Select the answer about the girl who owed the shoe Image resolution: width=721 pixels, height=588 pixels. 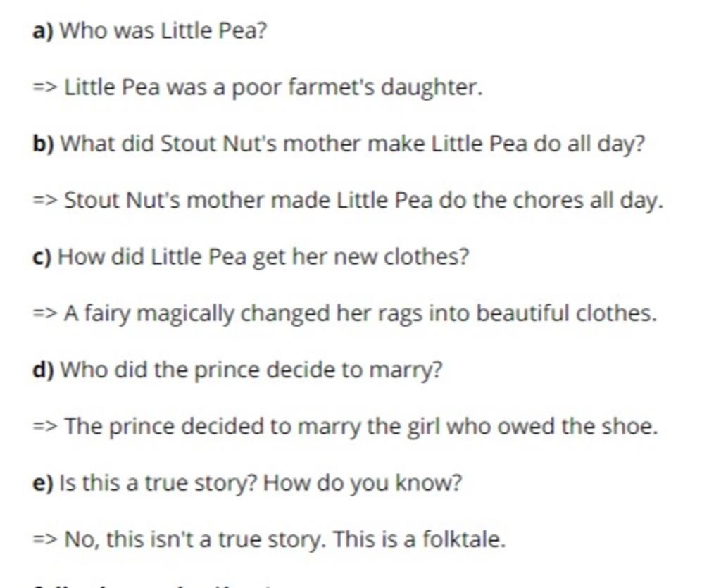click(x=361, y=427)
